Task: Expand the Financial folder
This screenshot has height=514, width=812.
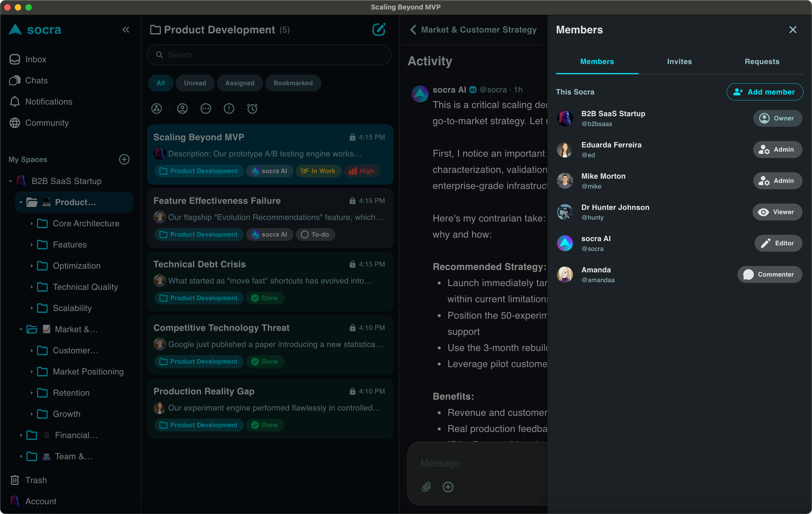Action: tap(21, 435)
